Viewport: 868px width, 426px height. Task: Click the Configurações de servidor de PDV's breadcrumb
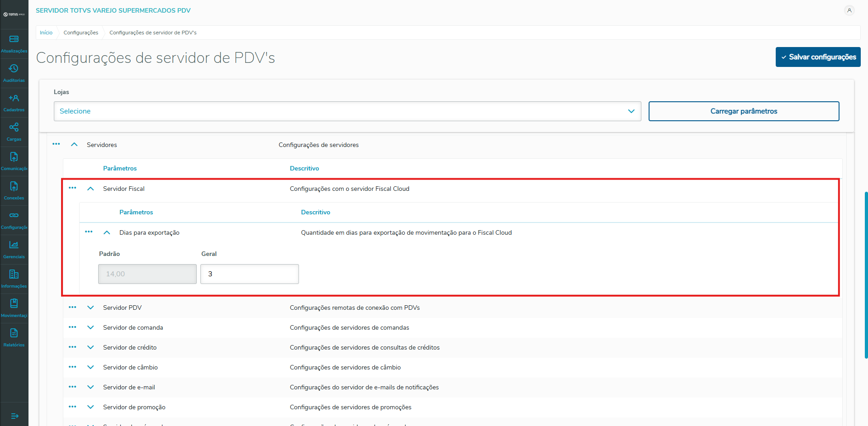153,33
